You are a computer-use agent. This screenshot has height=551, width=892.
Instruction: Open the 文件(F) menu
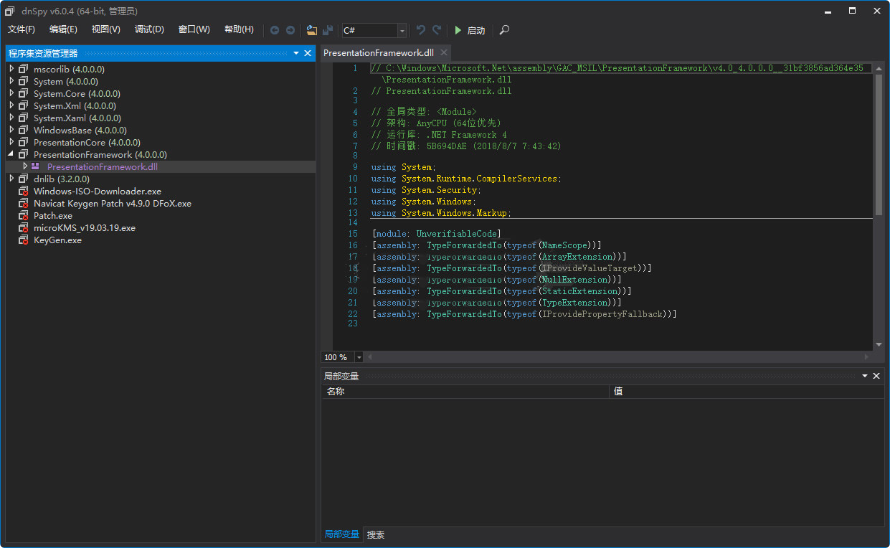coord(21,30)
